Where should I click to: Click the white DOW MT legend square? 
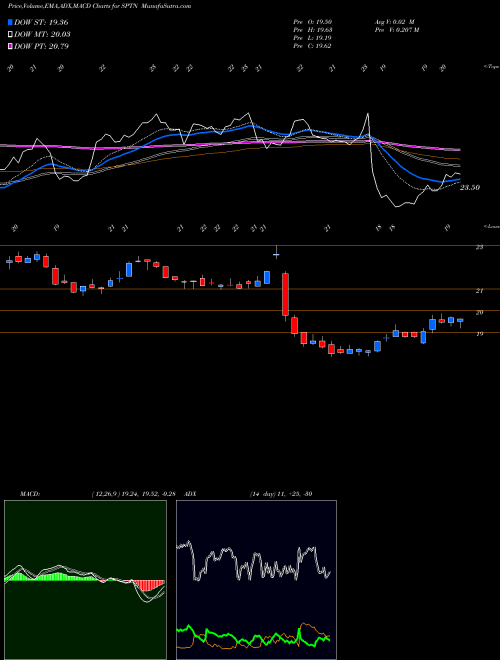pyautogui.click(x=11, y=34)
